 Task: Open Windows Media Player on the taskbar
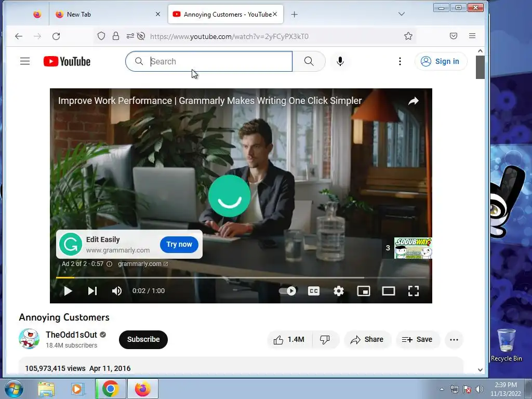pos(78,389)
